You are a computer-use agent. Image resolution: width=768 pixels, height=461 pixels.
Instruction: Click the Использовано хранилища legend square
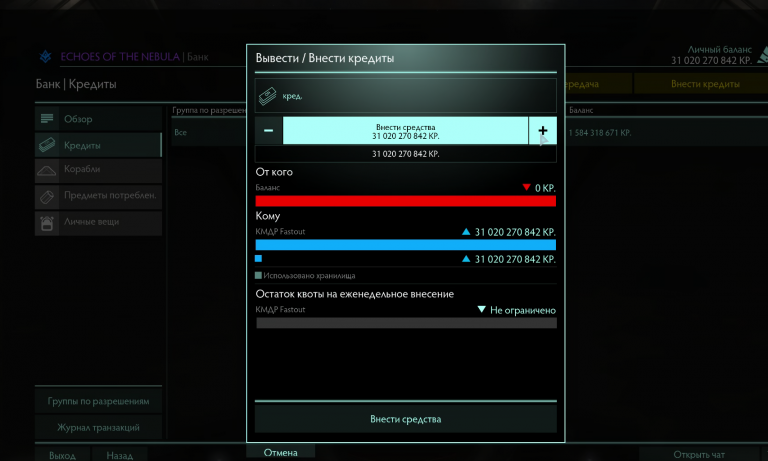(258, 275)
